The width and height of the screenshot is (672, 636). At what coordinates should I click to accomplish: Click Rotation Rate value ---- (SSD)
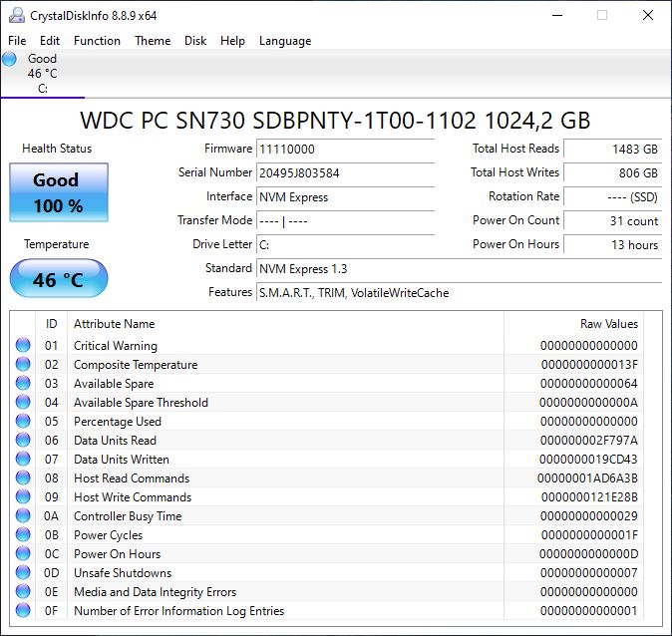click(x=613, y=197)
